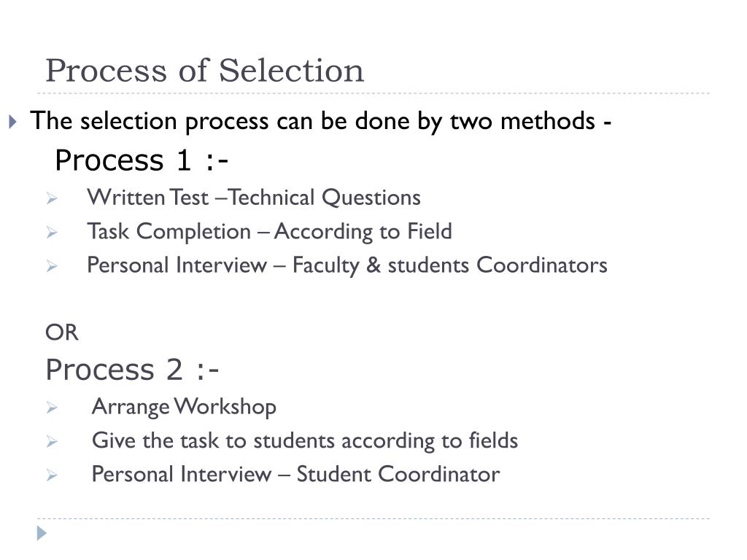
Task: Click the Student Coordinator text
Action: point(398,474)
